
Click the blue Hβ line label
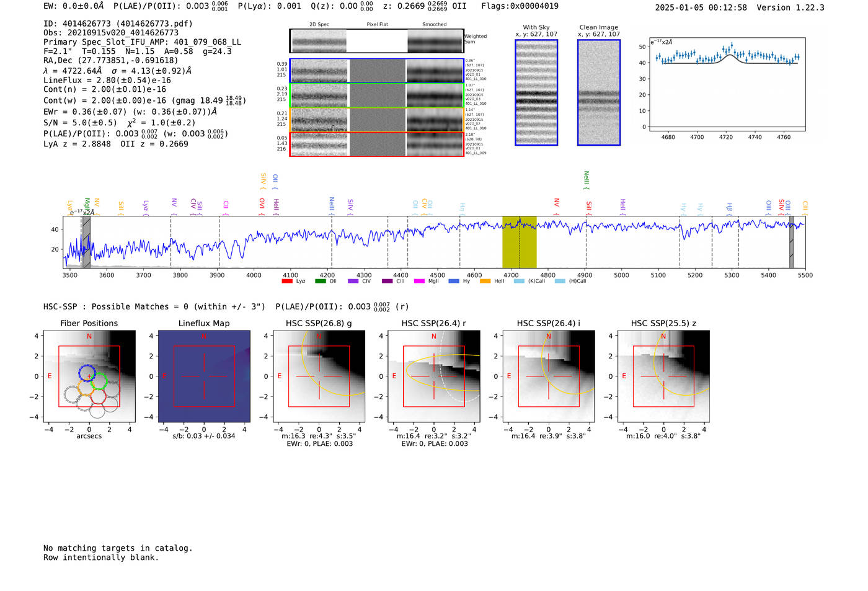click(729, 209)
